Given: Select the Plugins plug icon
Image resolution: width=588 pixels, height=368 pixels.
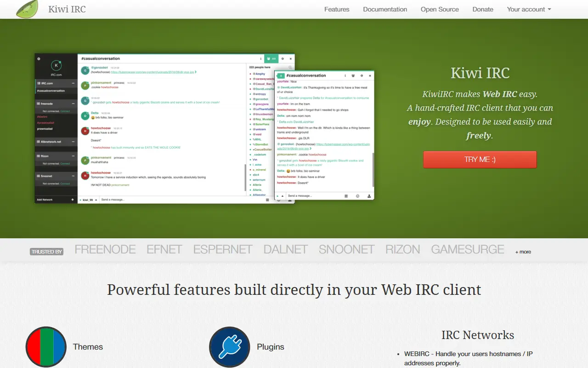Looking at the screenshot, I should pyautogui.click(x=230, y=347).
